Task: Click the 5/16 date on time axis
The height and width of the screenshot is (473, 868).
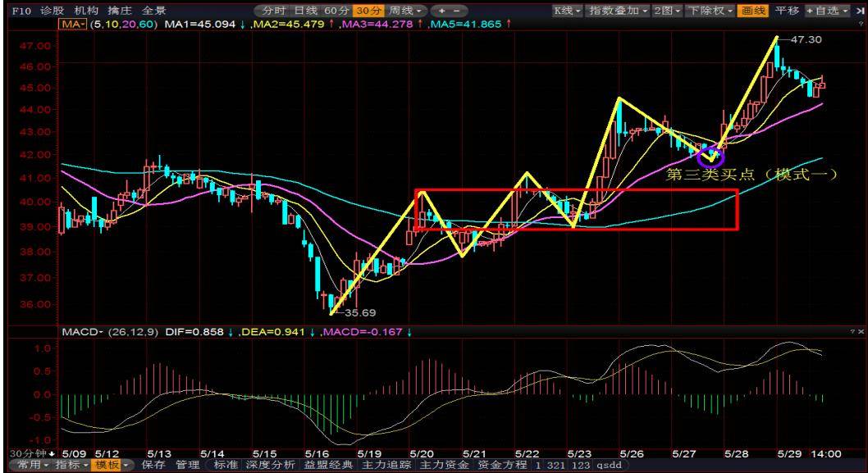Action: coord(316,453)
